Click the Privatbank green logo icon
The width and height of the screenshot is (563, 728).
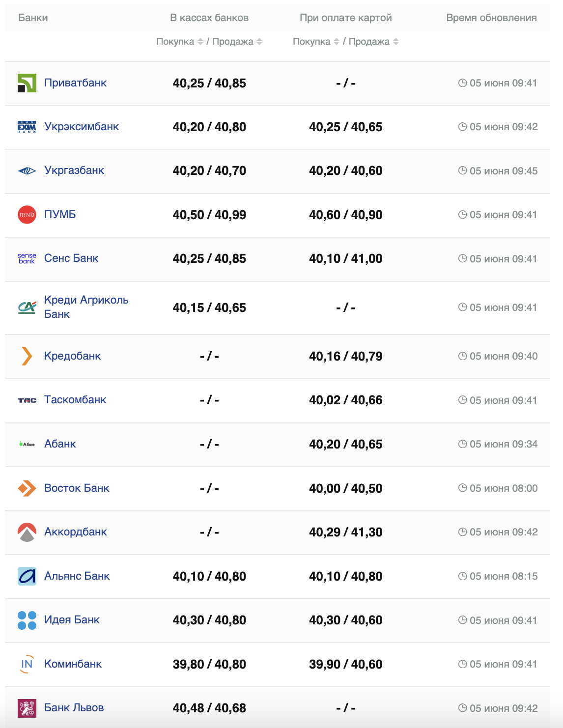[27, 83]
